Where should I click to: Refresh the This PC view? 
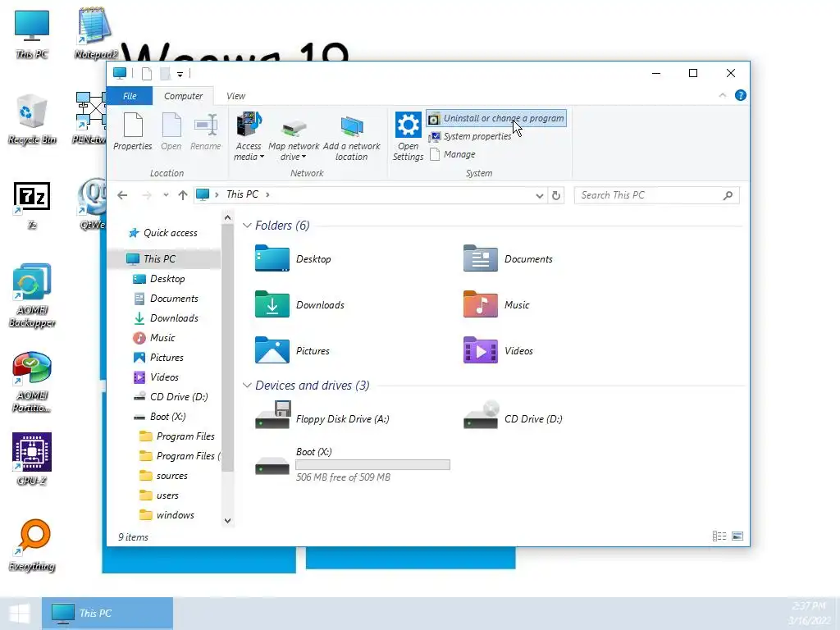point(556,195)
